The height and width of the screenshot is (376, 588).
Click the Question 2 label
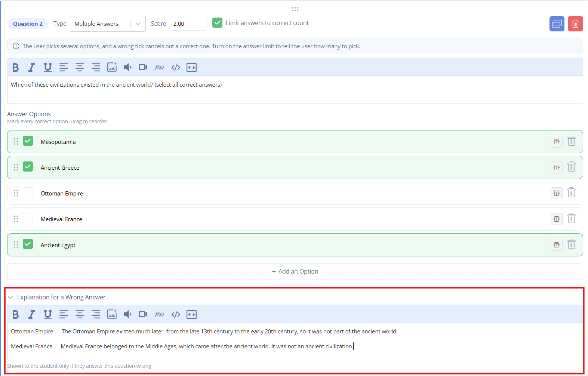coord(28,24)
